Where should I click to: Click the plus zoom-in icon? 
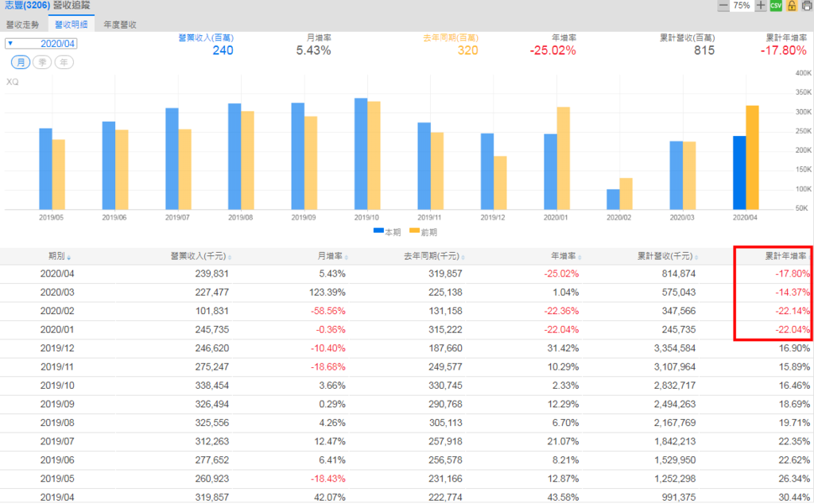coord(761,6)
